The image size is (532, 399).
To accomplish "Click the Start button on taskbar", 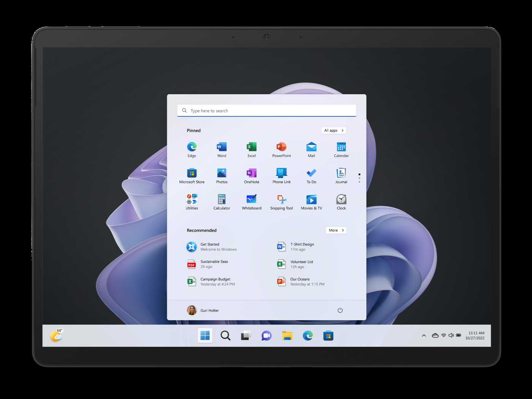I will coord(205,336).
